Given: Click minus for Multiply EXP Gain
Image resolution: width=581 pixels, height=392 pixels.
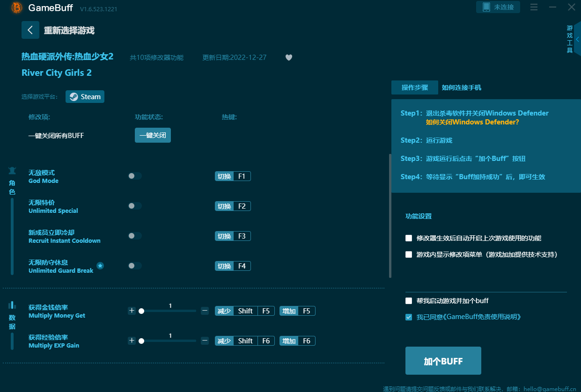Looking at the screenshot, I should pyautogui.click(x=205, y=341).
